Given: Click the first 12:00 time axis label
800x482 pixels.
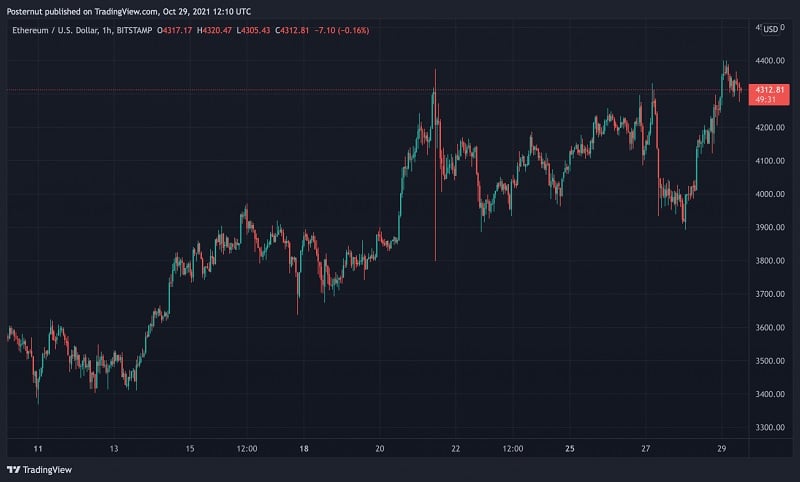Looking at the screenshot, I should pyautogui.click(x=247, y=449).
